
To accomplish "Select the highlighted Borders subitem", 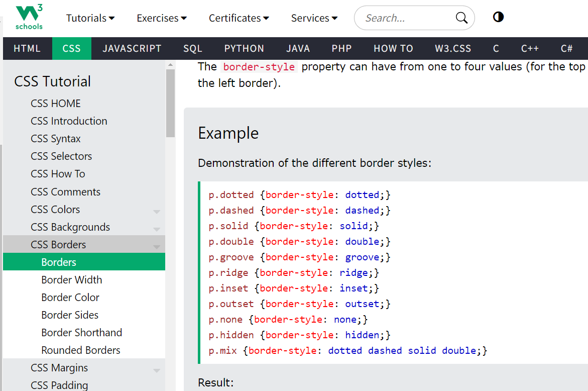I will tap(84, 262).
